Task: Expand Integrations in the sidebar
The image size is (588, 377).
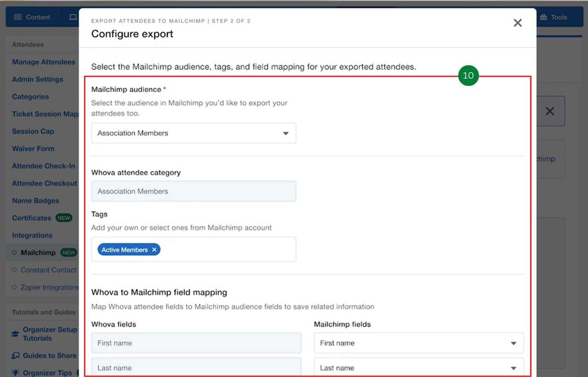Action: 32,235
